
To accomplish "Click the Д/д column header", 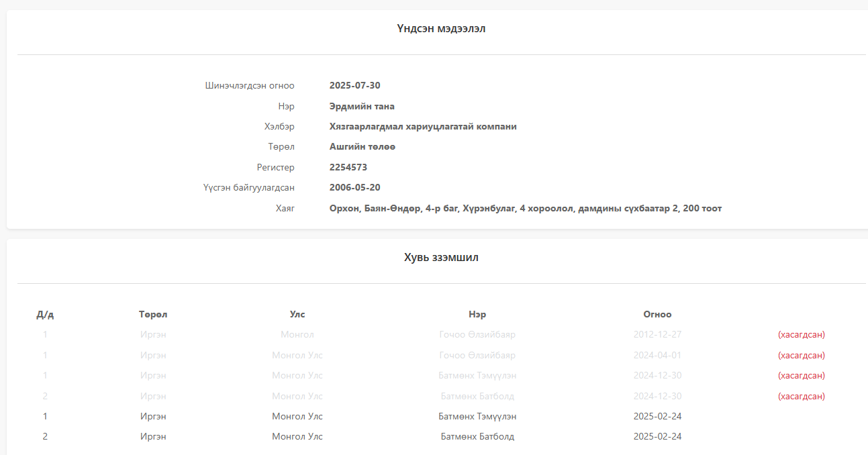I will (45, 314).
